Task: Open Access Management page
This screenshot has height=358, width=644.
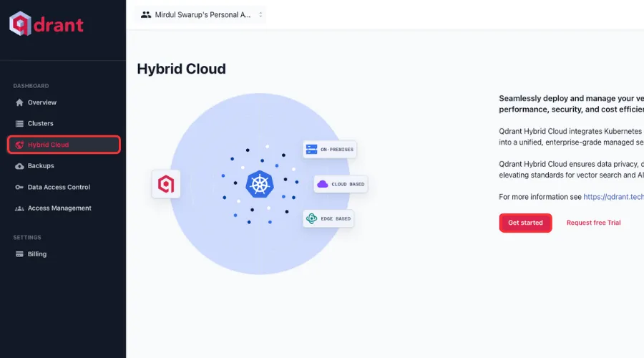Action: (x=59, y=208)
